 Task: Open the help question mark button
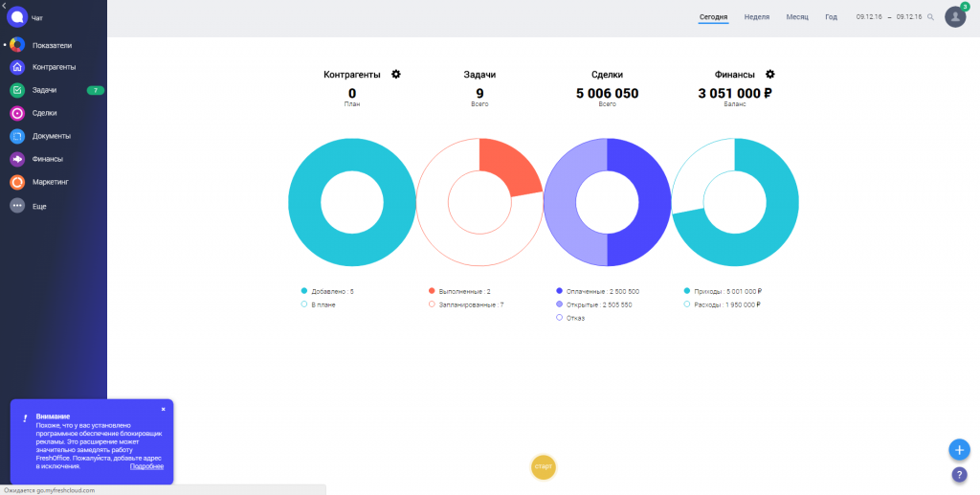coord(959,474)
